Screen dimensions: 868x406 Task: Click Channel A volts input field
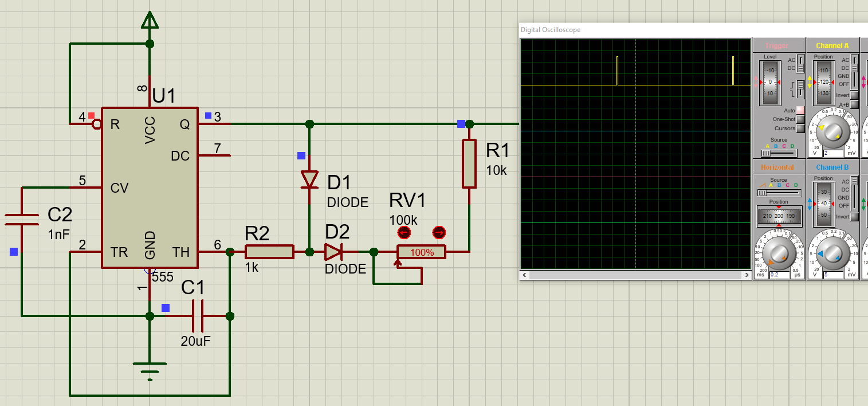(833, 153)
